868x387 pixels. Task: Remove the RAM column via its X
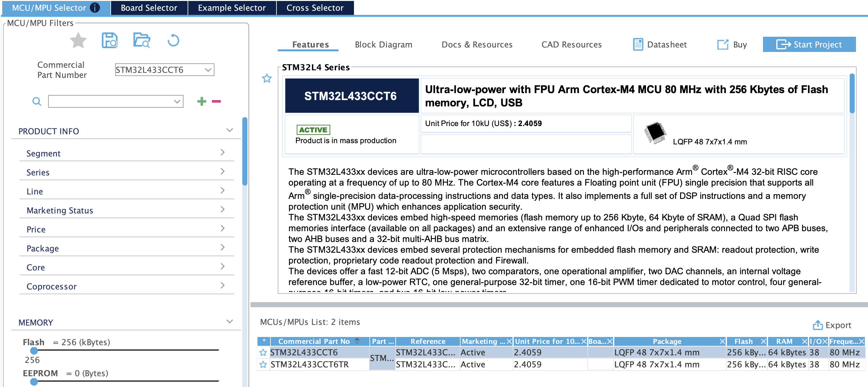tap(804, 341)
